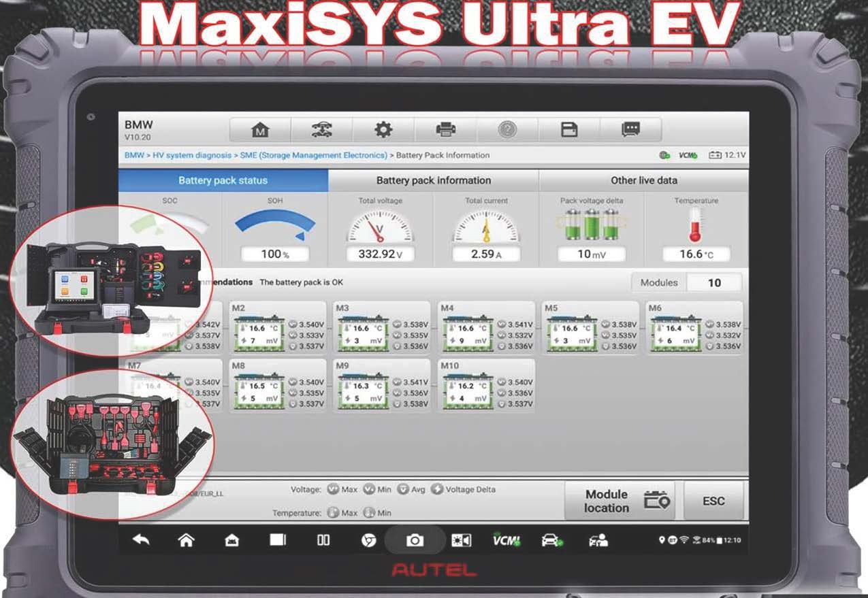This screenshot has width=868, height=598.
Task: Click the save data icon
Action: [569, 130]
